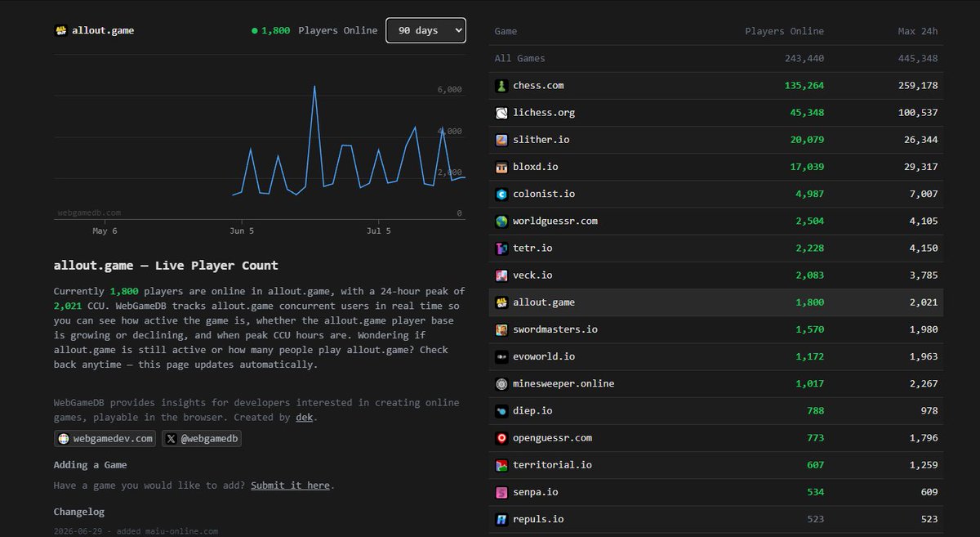
Task: Click the Jun 5 label on chart axis
Action: click(x=241, y=231)
